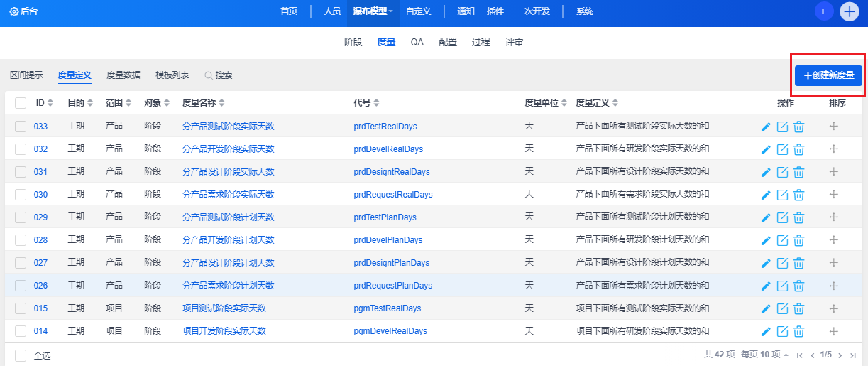The height and width of the screenshot is (366, 868).
Task: Check the checkbox for row 033
Action: click(21, 127)
